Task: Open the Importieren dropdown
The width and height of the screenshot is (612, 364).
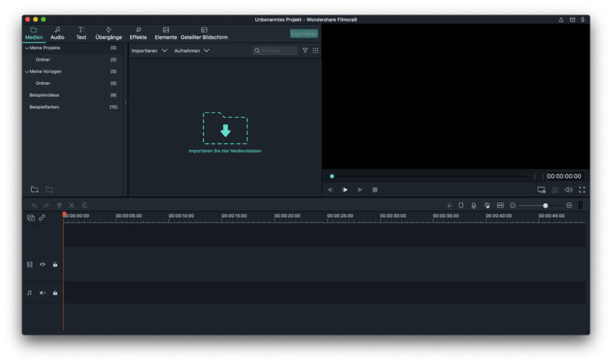Action: pos(149,51)
